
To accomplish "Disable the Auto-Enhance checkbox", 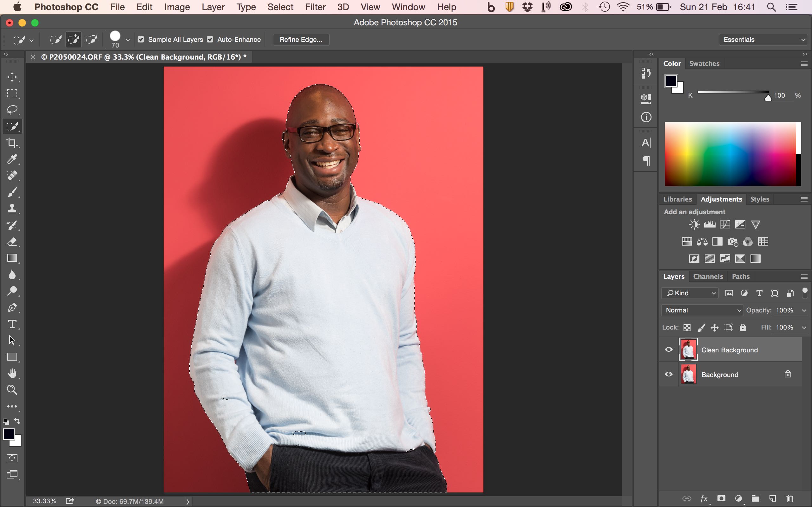I will click(x=210, y=40).
